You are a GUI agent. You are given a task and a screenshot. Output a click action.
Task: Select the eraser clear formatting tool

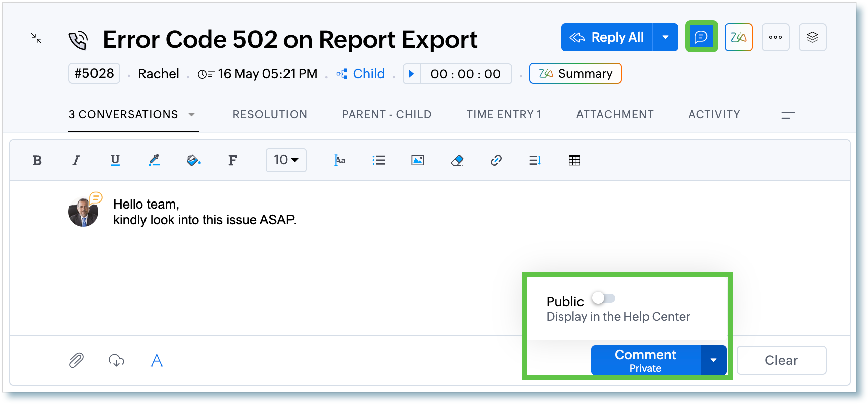[457, 160]
